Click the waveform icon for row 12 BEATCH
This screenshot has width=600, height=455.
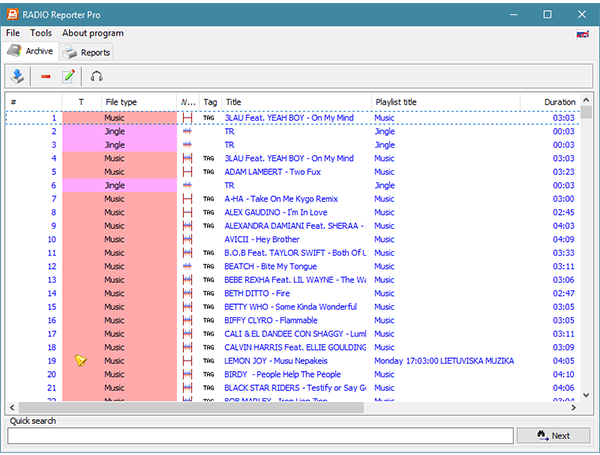click(187, 266)
